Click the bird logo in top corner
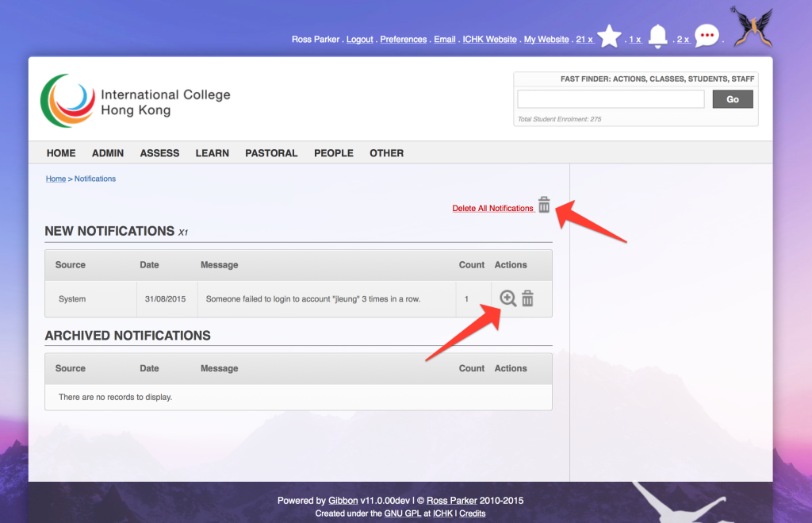Viewport: 812px width, 523px height. click(753, 27)
